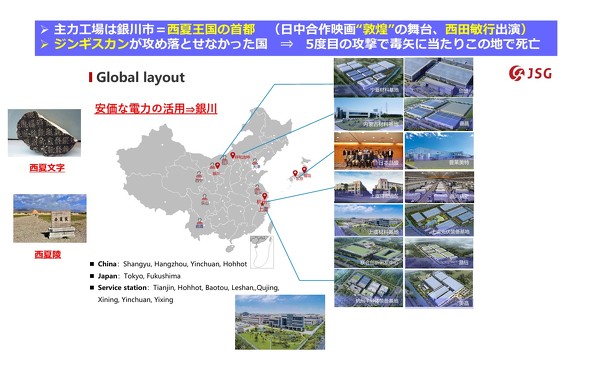
Task: Open the 上虞材料基地 campus thumbnail
Action: pyautogui.click(x=368, y=220)
